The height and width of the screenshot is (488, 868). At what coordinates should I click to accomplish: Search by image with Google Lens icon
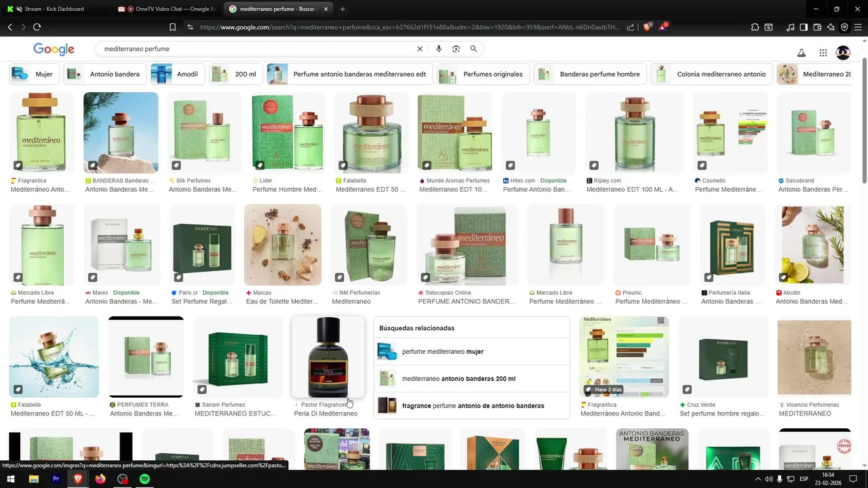(x=456, y=49)
